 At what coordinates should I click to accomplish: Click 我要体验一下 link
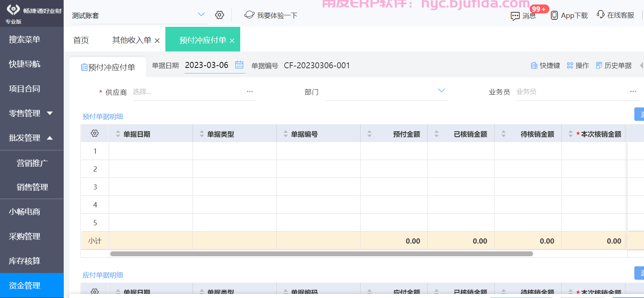(277, 15)
